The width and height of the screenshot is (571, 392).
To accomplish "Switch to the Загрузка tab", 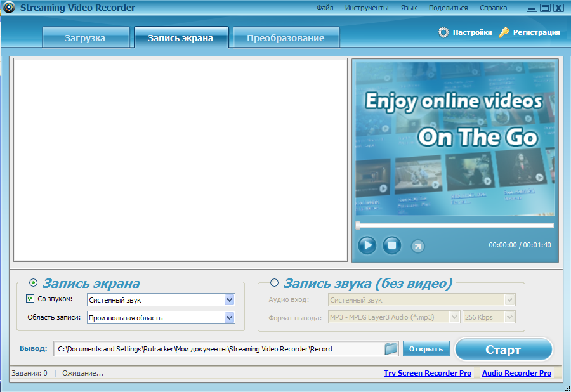I will point(86,37).
